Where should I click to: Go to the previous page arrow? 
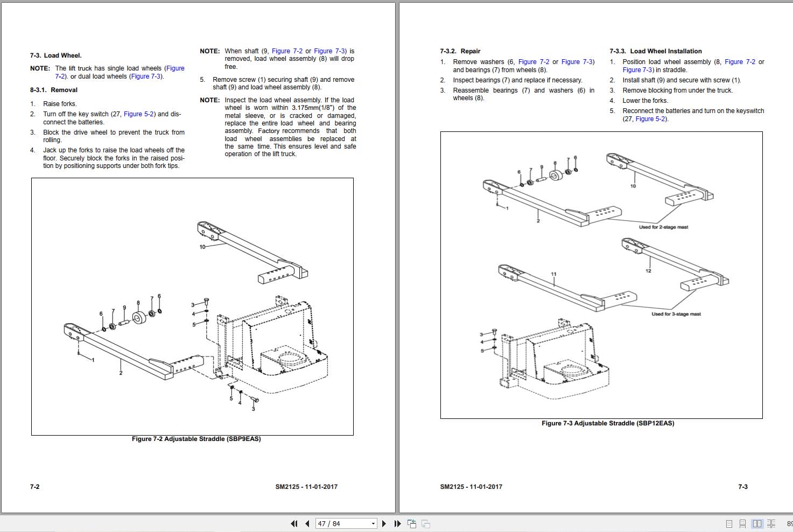click(306, 523)
